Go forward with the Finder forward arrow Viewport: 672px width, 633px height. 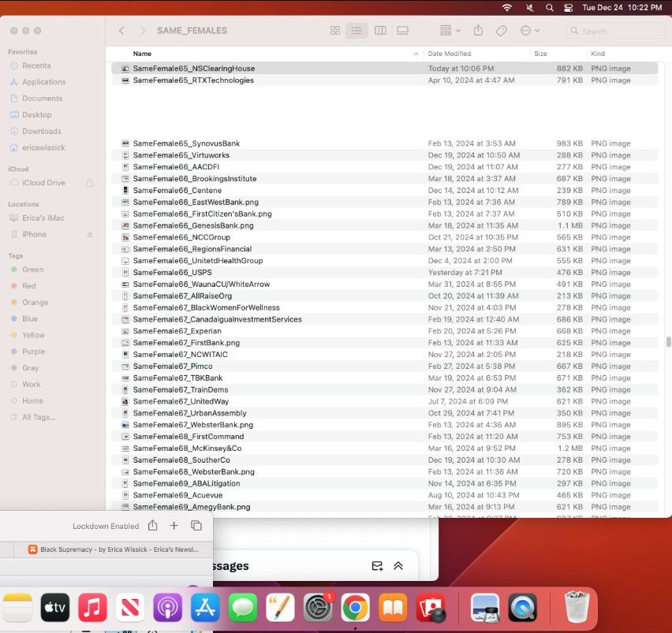pos(143,31)
